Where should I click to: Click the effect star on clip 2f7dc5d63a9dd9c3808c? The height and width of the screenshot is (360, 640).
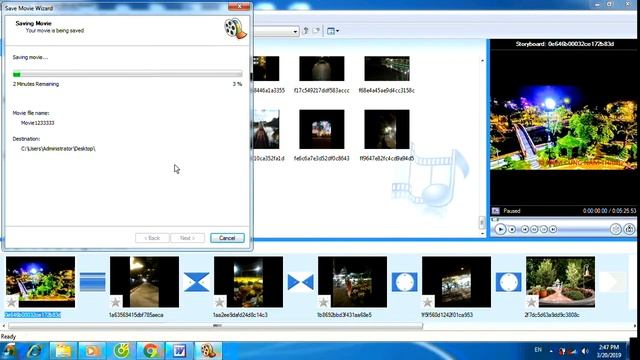tap(531, 302)
